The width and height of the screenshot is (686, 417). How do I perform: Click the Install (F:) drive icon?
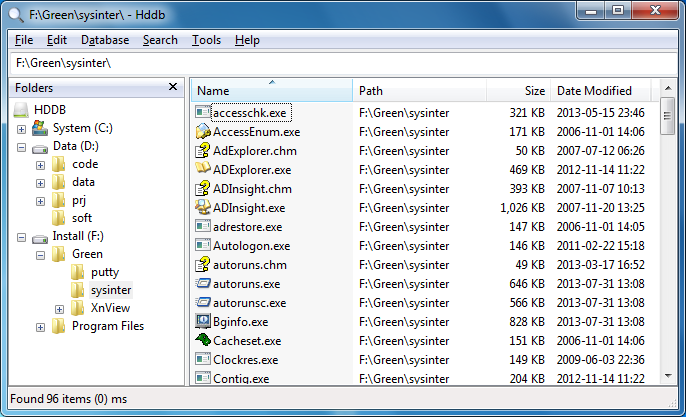click(40, 239)
